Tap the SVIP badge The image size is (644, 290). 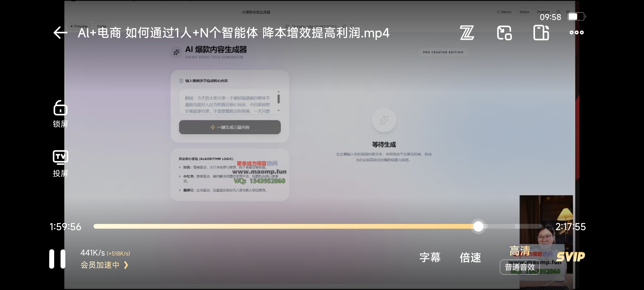click(571, 257)
